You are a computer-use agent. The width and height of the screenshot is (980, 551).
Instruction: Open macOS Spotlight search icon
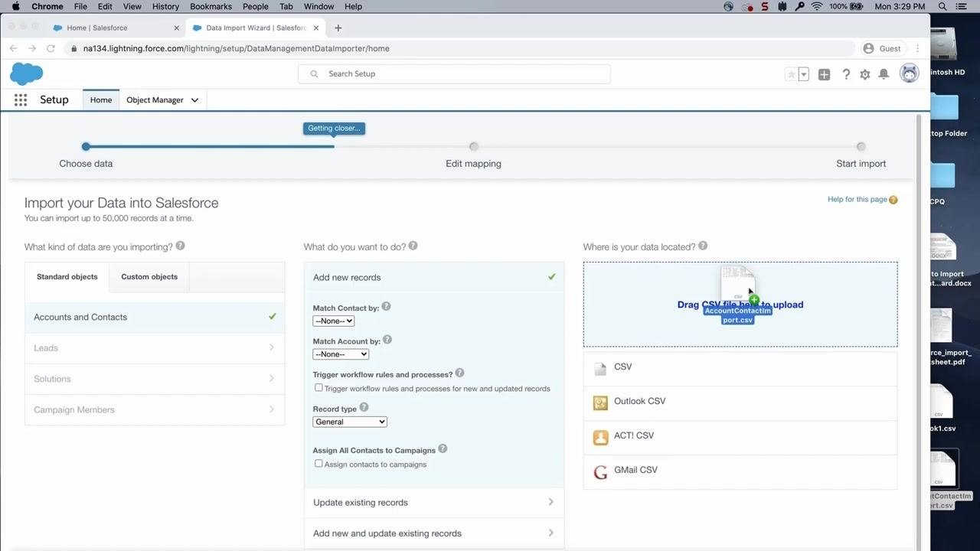click(x=942, y=6)
